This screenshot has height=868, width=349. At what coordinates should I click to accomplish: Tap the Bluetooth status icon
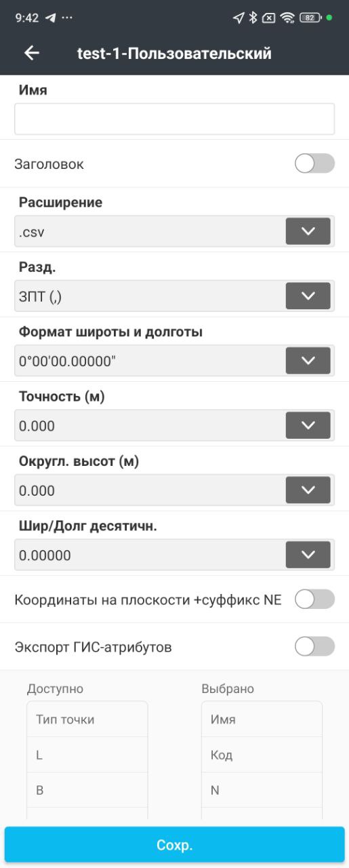pyautogui.click(x=253, y=18)
